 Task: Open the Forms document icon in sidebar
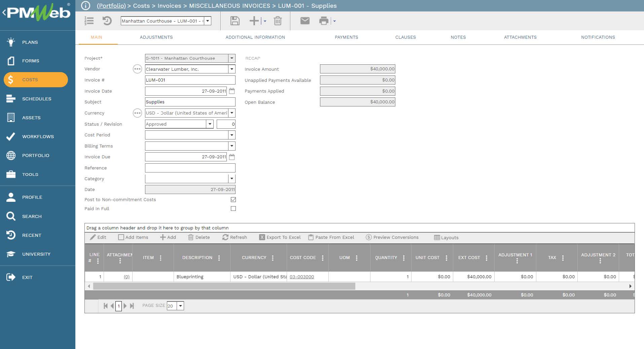[11, 61]
